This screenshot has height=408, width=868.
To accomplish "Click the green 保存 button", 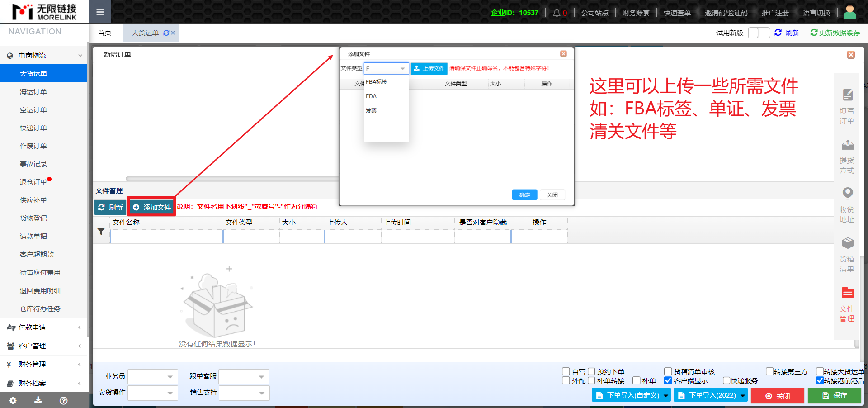I will click(835, 395).
